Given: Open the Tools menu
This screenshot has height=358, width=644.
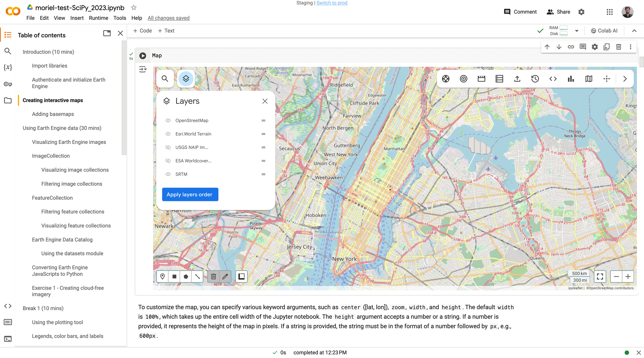Looking at the screenshot, I should (120, 18).
